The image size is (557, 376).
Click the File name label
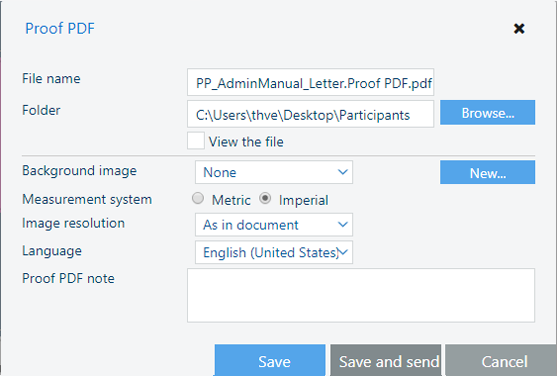pyautogui.click(x=51, y=79)
